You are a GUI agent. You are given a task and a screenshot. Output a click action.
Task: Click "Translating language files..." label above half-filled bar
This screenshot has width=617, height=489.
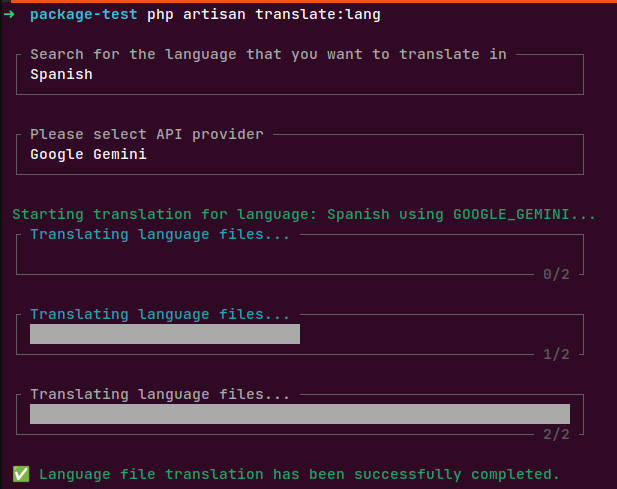(x=160, y=314)
